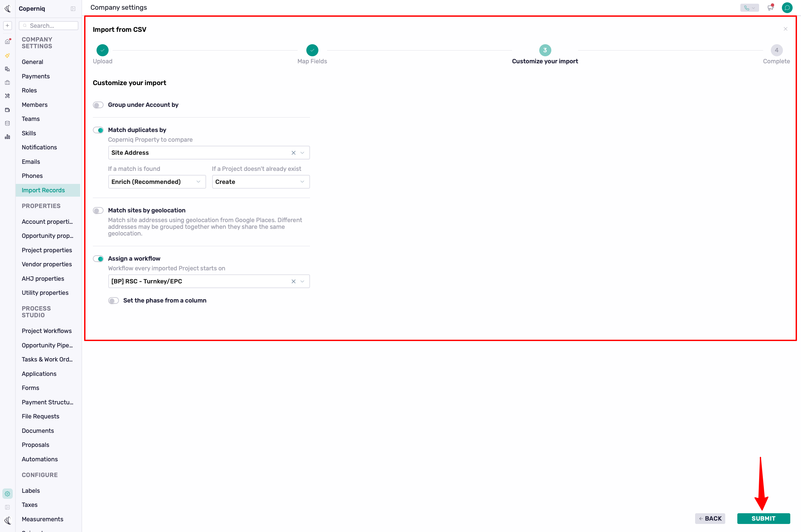Open Project properties in sidebar
801x532 pixels.
(x=47, y=250)
